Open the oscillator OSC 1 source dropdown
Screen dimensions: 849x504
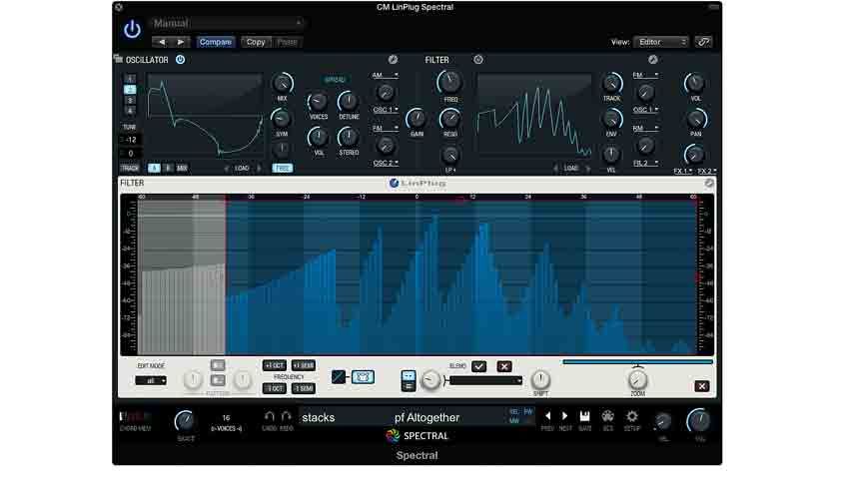(386, 110)
